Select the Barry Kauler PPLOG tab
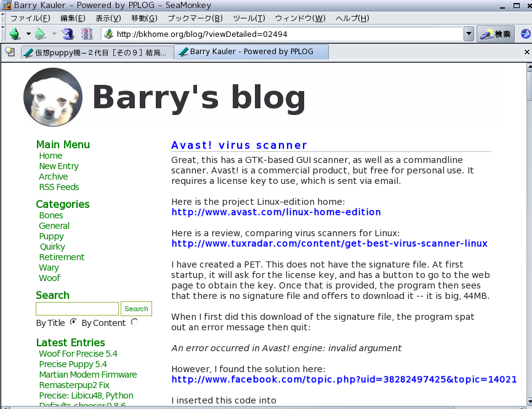532x409 pixels. [251, 52]
